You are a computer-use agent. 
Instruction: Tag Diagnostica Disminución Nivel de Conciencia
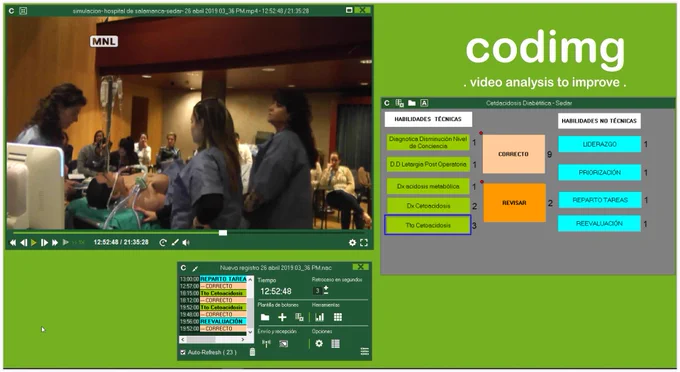[x=428, y=142]
